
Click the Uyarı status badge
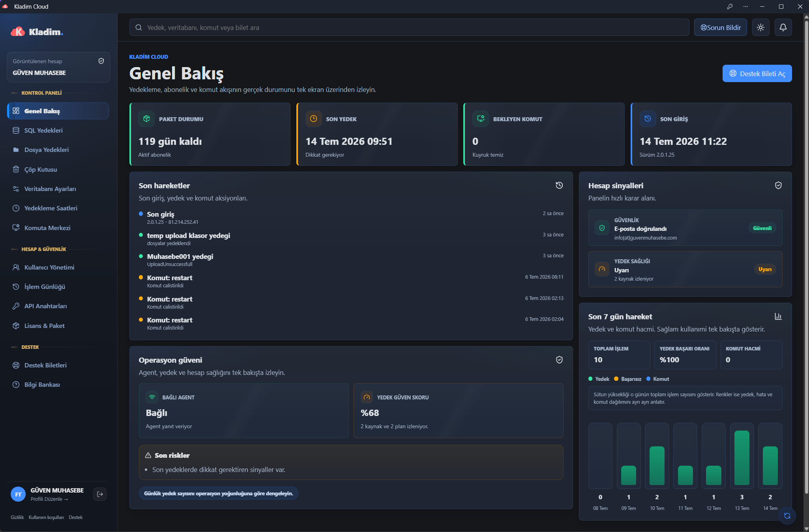click(765, 269)
